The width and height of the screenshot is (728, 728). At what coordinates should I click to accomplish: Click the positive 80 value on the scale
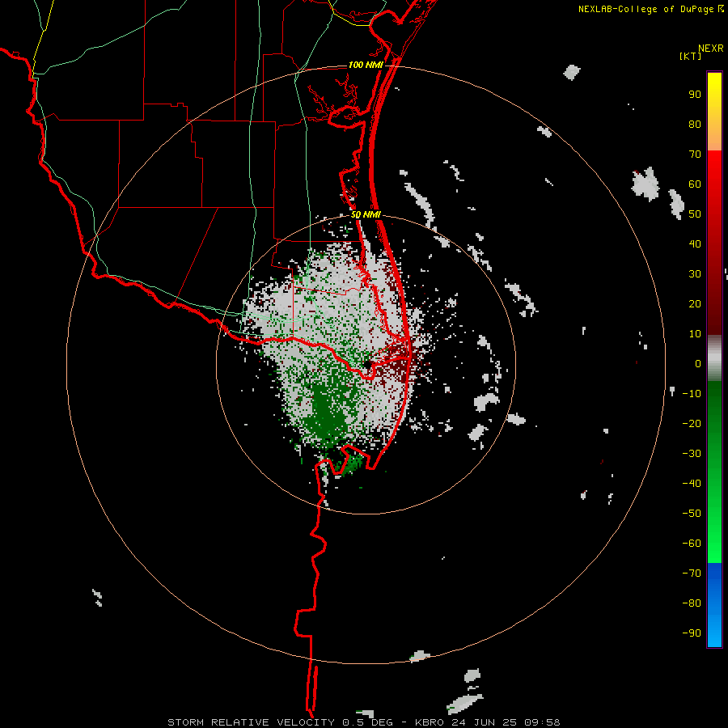click(695, 125)
